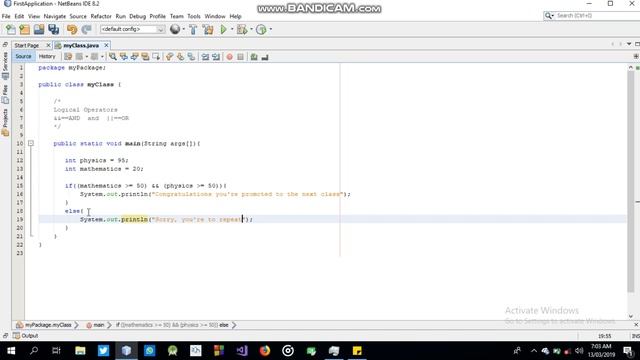This screenshot has width=640, height=360.
Task: Click the Undo toolbar icon
Action: point(72,29)
